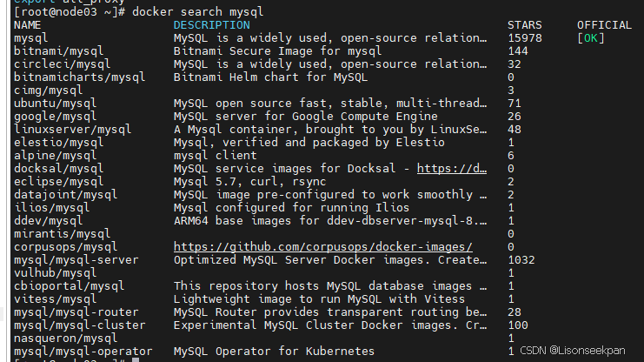Select the vitess/mysql image name
The width and height of the screenshot is (644, 362).
pos(55,299)
